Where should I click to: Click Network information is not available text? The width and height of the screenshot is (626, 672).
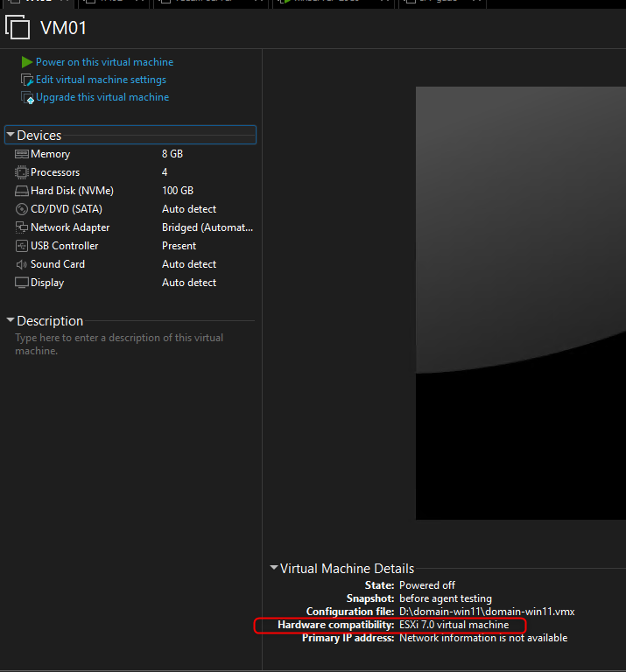tap(483, 639)
